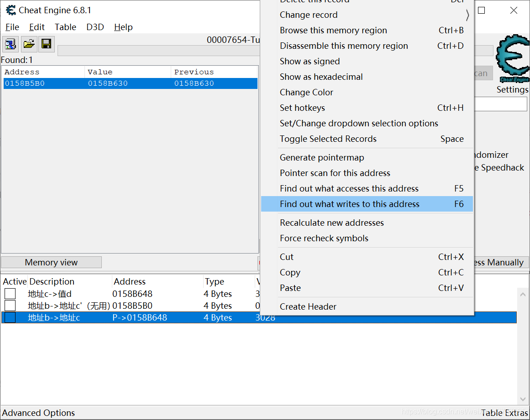This screenshot has height=420, width=530.
Task: Click the address 0158B648 cell
Action: pyautogui.click(x=132, y=294)
